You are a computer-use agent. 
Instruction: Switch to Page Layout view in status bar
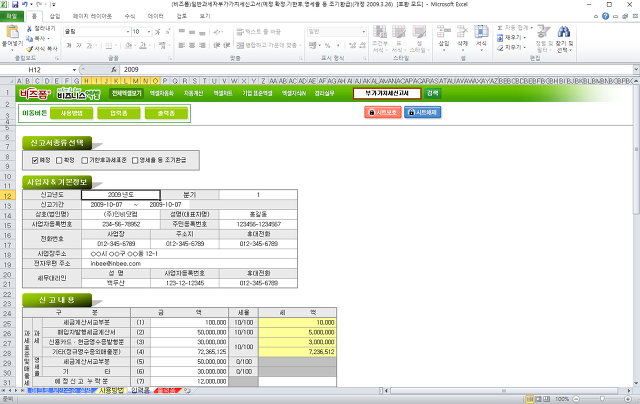click(538, 399)
